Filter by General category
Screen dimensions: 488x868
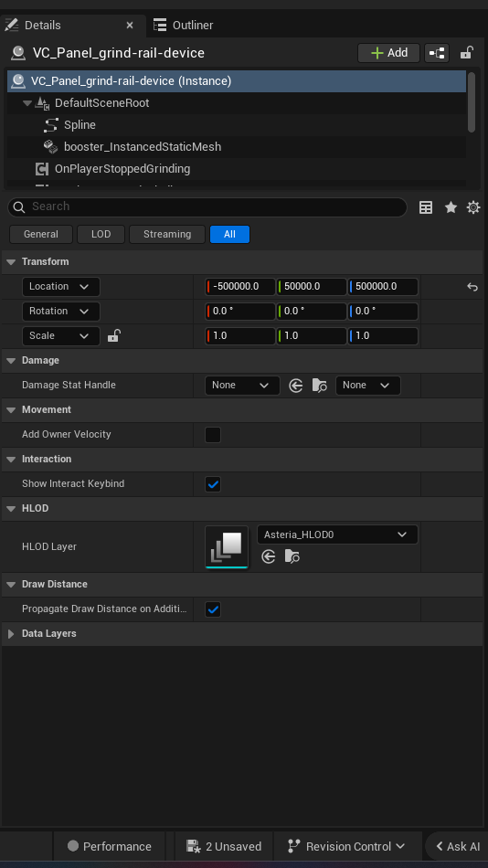(41, 234)
